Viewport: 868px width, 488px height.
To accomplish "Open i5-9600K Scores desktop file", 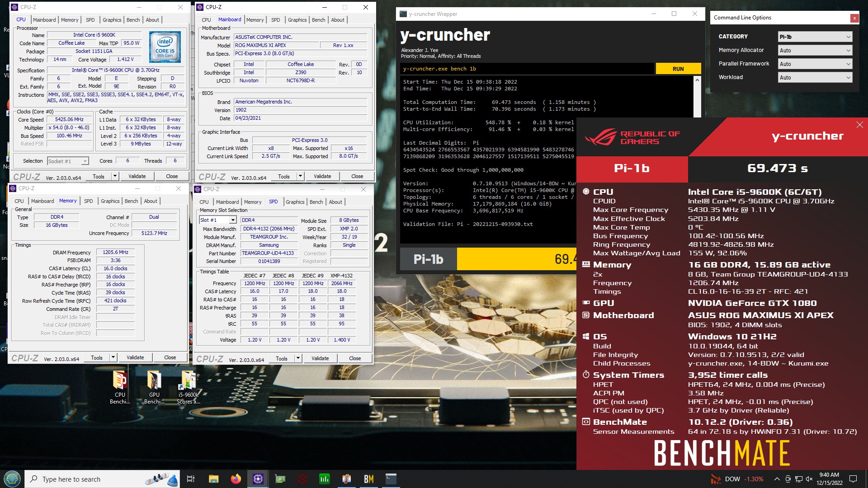I will [x=189, y=387].
